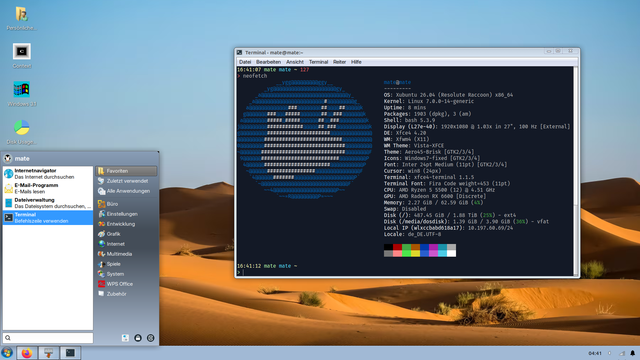The height and width of the screenshot is (360, 640).
Task: Click the 'OS: Xubuntu 26.04' line
Action: [x=448, y=95]
